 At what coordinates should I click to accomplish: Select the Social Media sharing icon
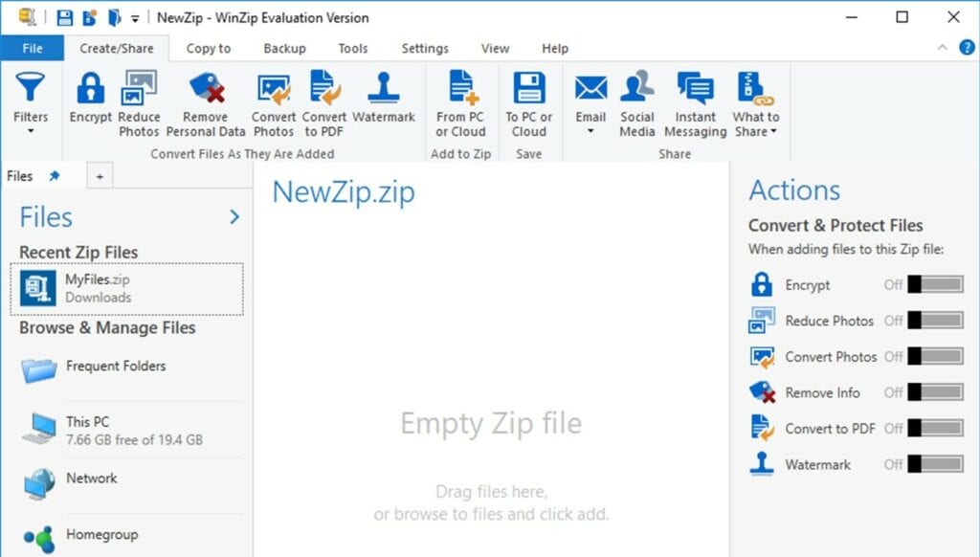click(x=636, y=96)
